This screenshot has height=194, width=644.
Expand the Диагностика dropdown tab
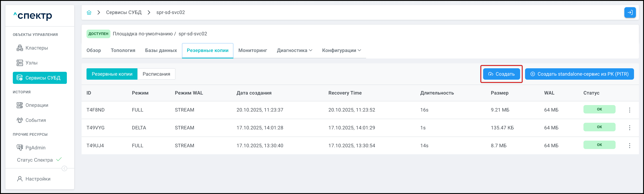(x=294, y=50)
